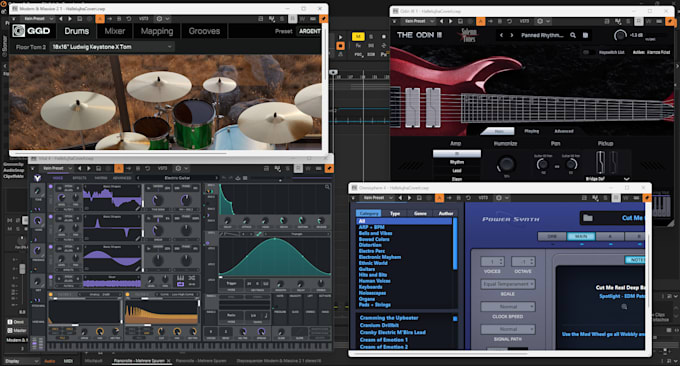Go to previous preset in Modern & Massive toolbar
Image resolution: width=680 pixels, height=366 pixels.
point(61,19)
